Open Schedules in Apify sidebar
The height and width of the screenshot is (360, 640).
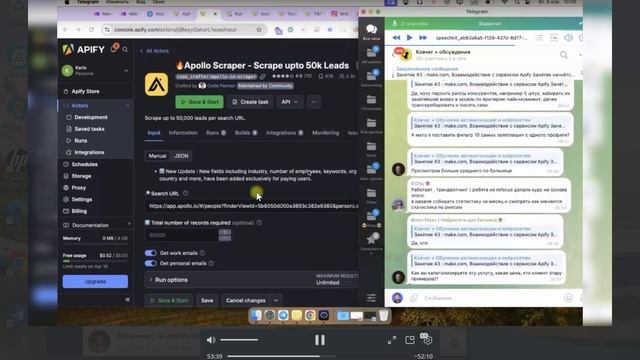tap(84, 164)
